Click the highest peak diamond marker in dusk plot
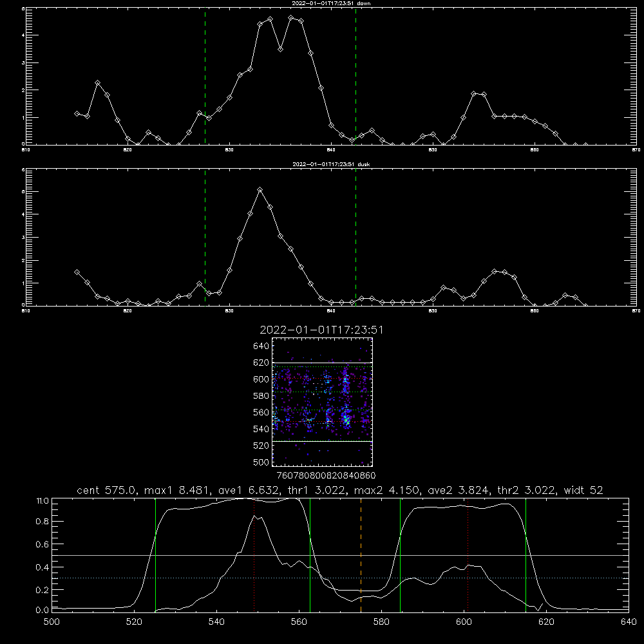The height and width of the screenshot is (644, 644). coord(260,190)
